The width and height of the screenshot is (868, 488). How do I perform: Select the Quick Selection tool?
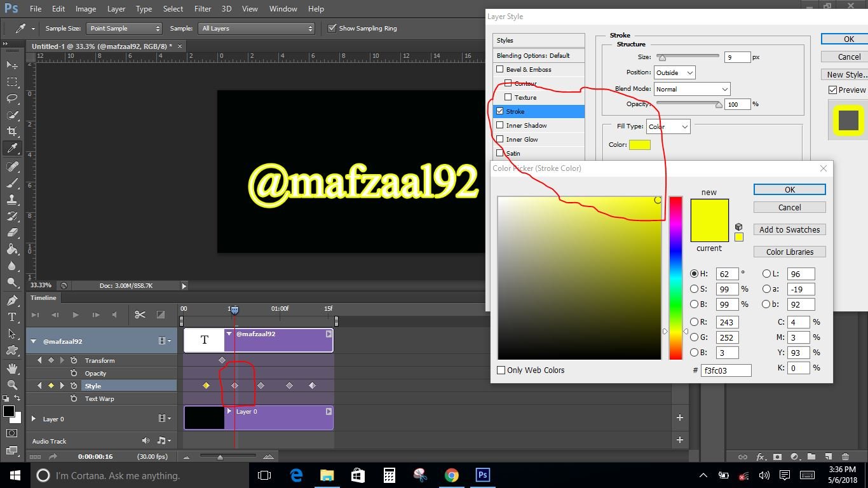coord(12,115)
